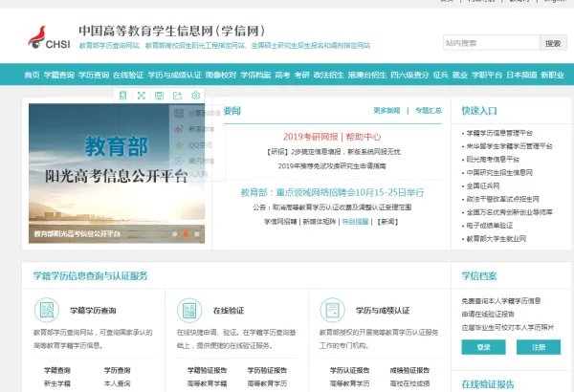574x392 pixels.
Task: Click 学历验证报告 link
Action: tap(267, 370)
